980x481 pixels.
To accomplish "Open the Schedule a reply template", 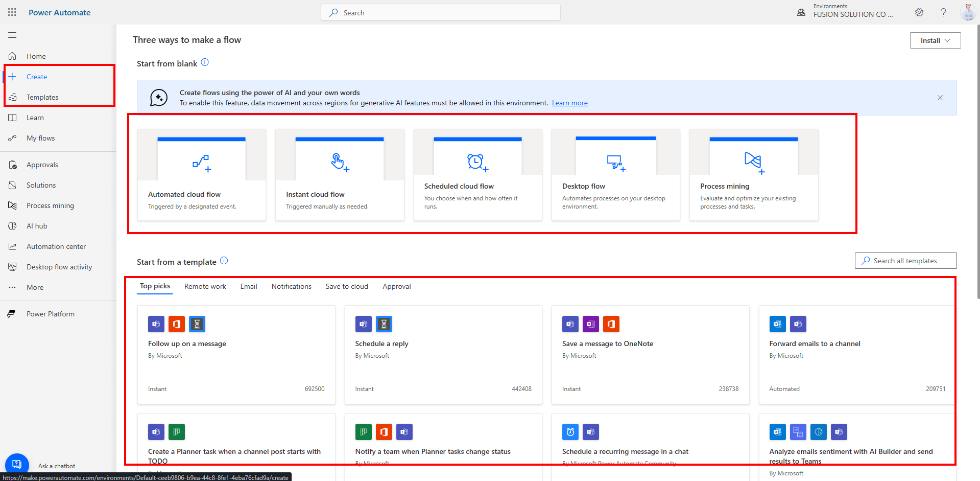I will click(443, 355).
